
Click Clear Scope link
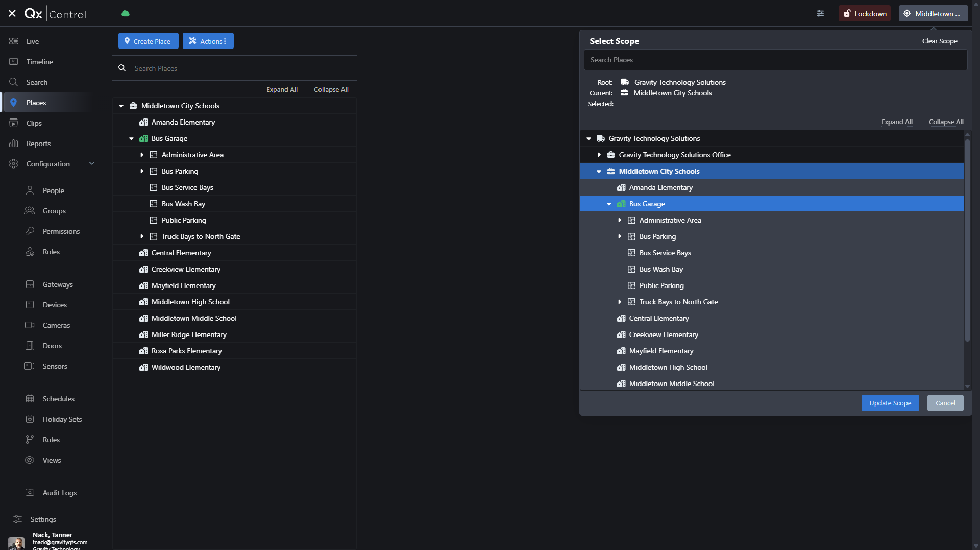pos(940,41)
